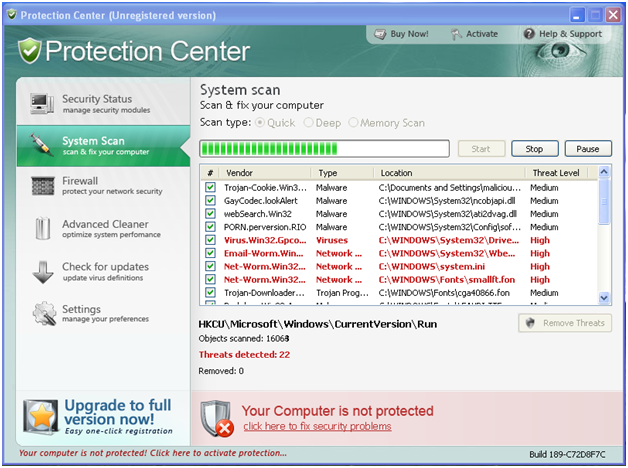Viewport: 628px width, 468px height.
Task: Click the Remove Threats button
Action: point(565,323)
